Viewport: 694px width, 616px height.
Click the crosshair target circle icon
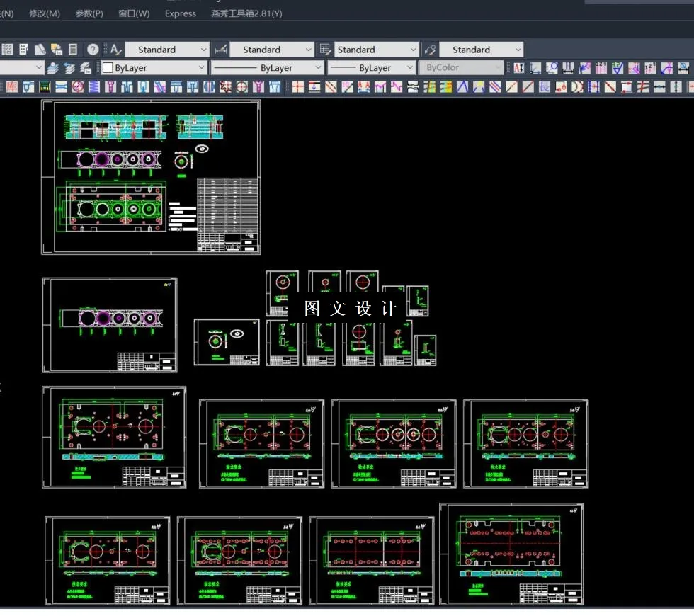[241, 86]
